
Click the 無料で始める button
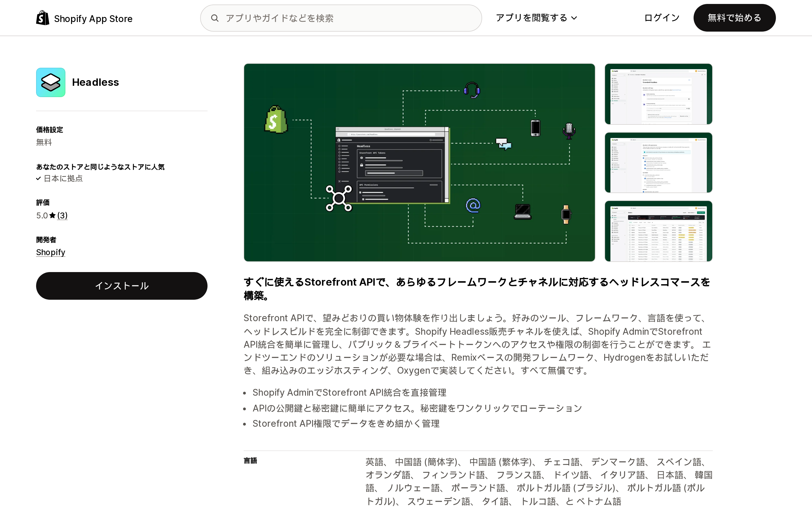click(x=734, y=18)
